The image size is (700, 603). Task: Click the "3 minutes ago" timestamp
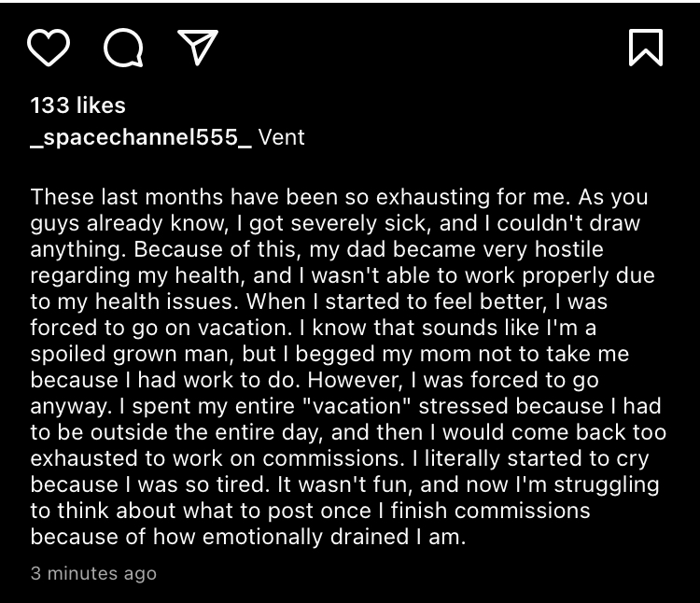[93, 573]
